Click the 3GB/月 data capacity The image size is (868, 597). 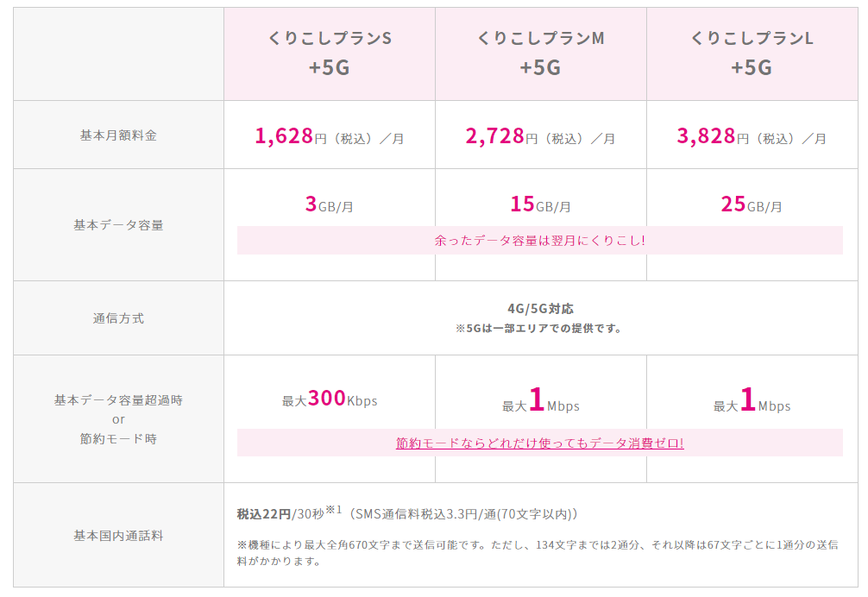coord(330,205)
